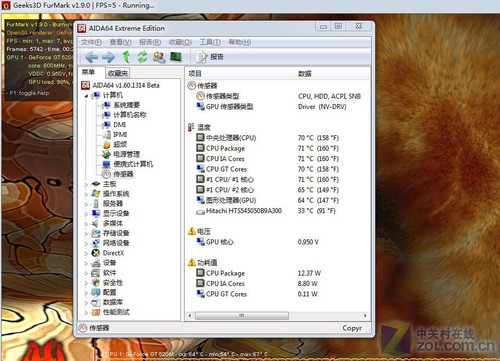The height and width of the screenshot is (361, 500).
Task: Open the 工具(T) menu
Action: tap(210, 42)
